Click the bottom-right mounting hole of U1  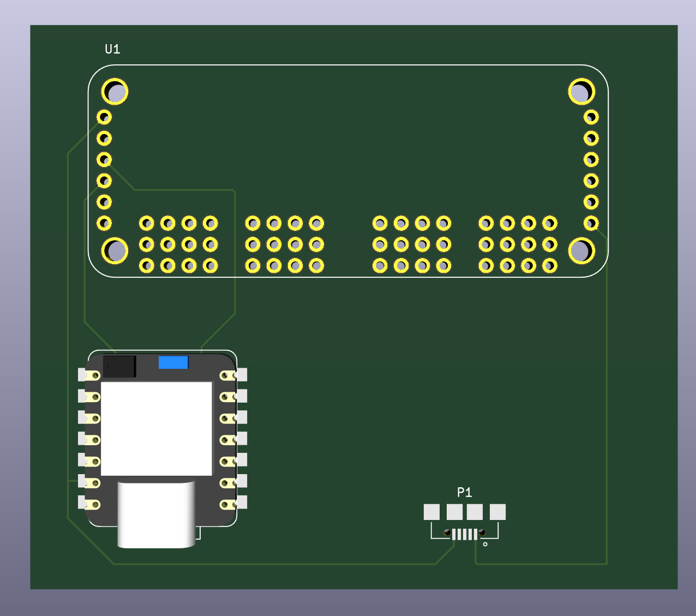[x=581, y=251]
